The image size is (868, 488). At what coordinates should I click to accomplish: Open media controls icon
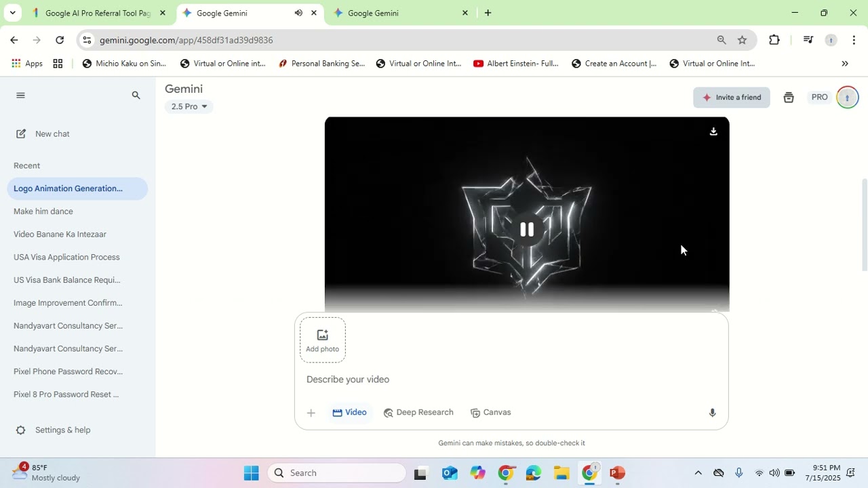point(808,40)
